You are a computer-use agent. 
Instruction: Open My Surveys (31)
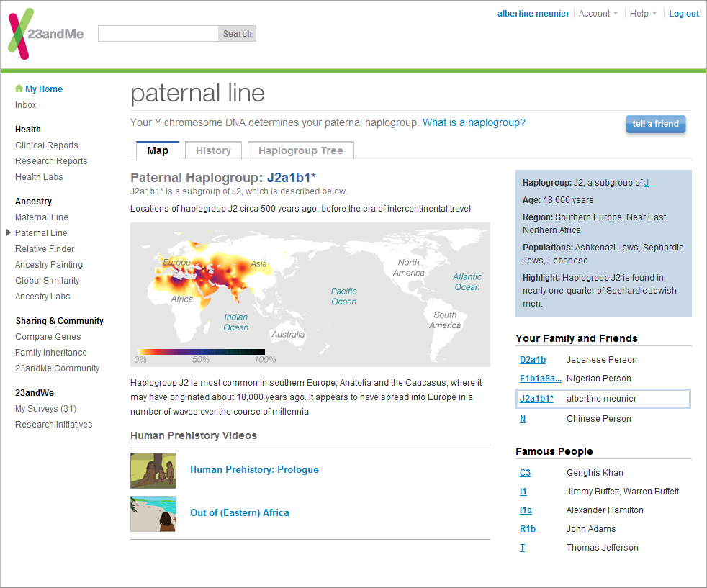(45, 409)
